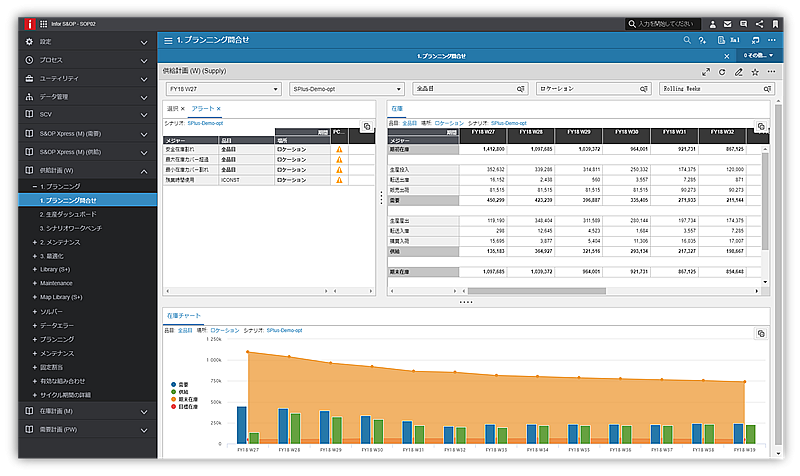
Task: Click the music-note style icon in blue header
Action: pyautogui.click(x=755, y=40)
